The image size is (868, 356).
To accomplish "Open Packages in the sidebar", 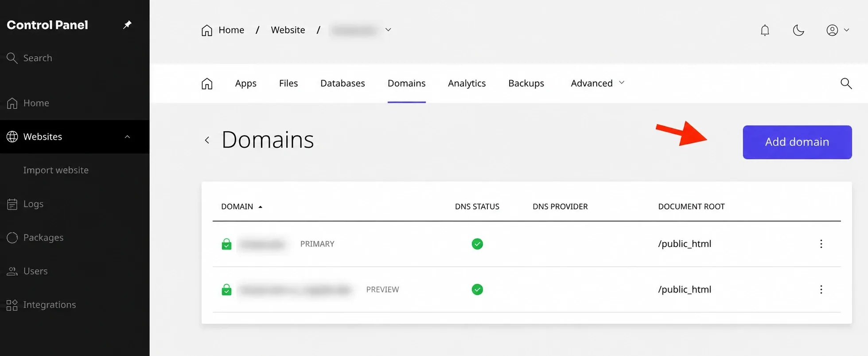I will click(35, 238).
